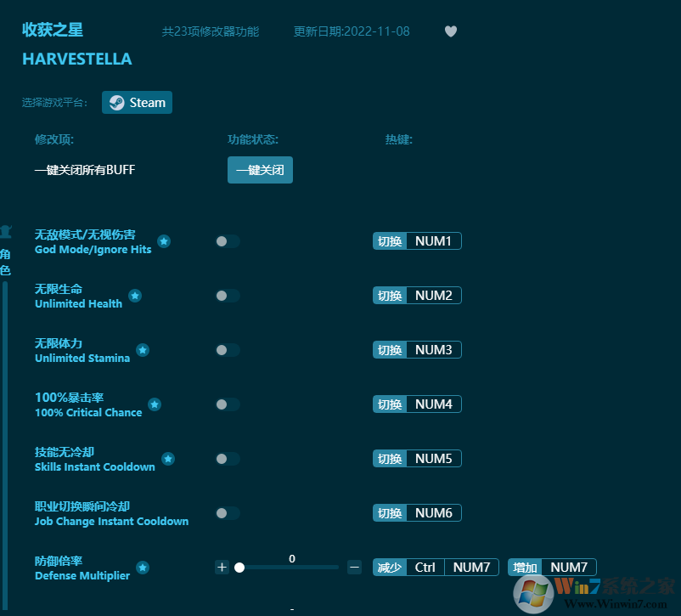The width and height of the screenshot is (681, 616).
Task: Click the NUM7 box in the 减少 hotkey group
Action: tap(471, 567)
